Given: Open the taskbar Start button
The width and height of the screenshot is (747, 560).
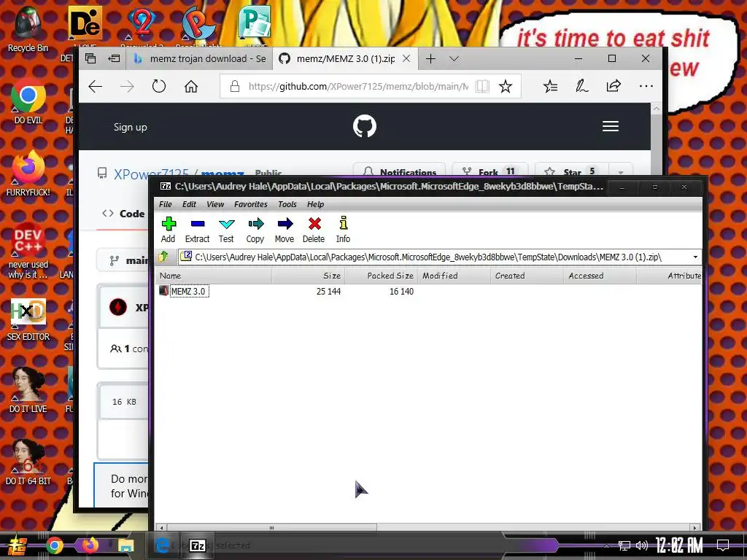Looking at the screenshot, I should 16,545.
